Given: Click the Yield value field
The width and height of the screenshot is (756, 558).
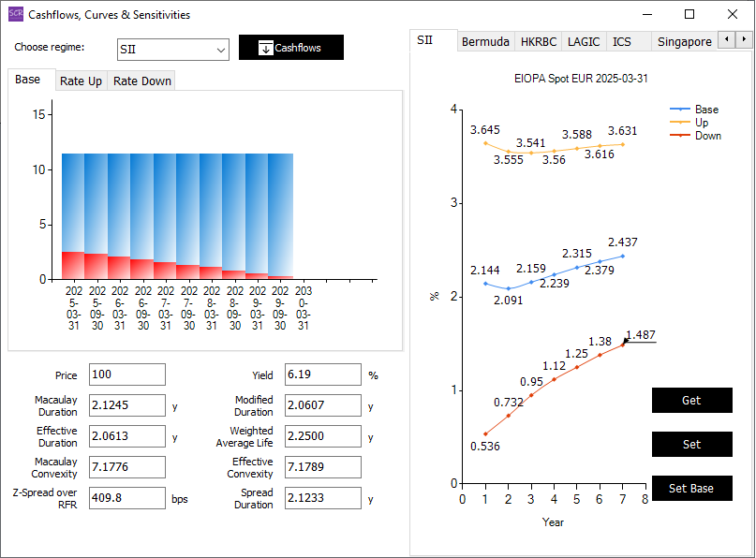Looking at the screenshot, I should point(323,374).
